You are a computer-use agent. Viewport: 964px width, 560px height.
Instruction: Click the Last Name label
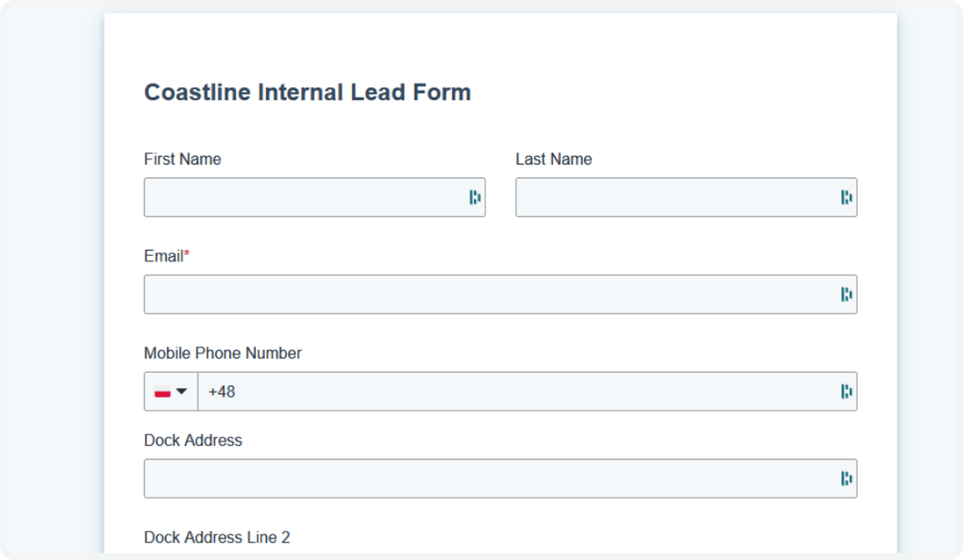(554, 159)
